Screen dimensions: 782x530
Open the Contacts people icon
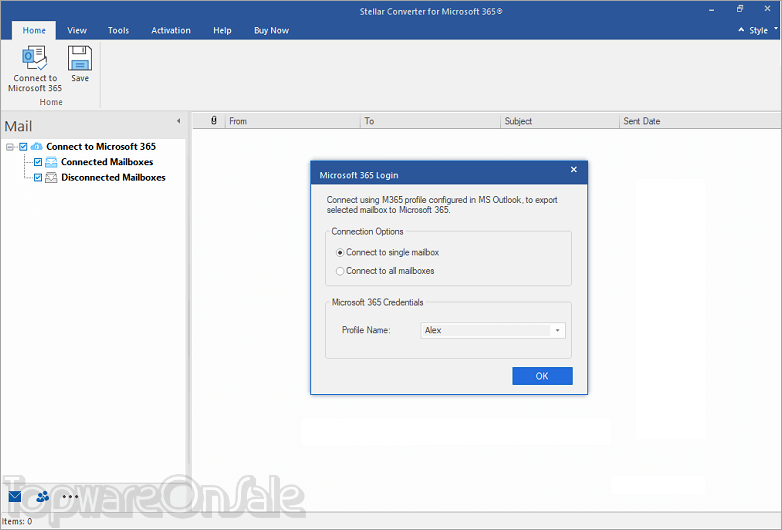click(x=43, y=496)
